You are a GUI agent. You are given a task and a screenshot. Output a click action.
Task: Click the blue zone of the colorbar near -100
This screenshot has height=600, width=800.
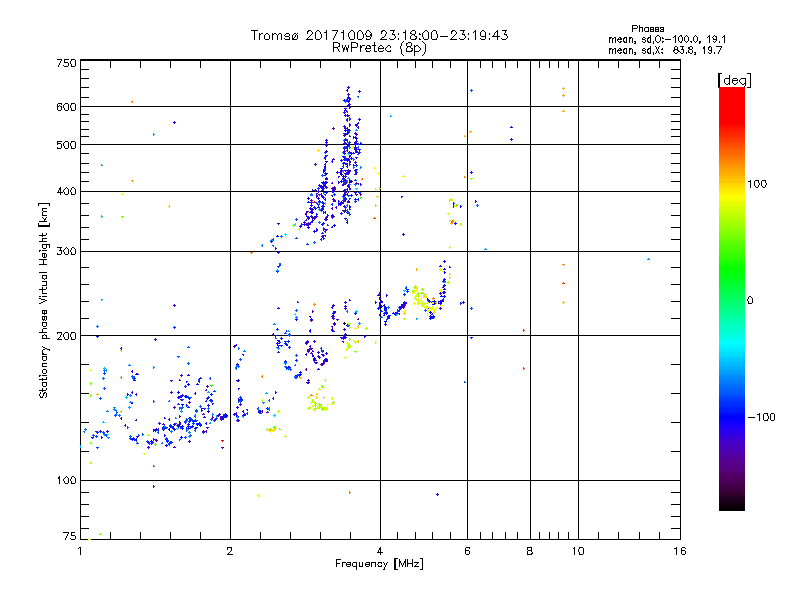coord(732,417)
